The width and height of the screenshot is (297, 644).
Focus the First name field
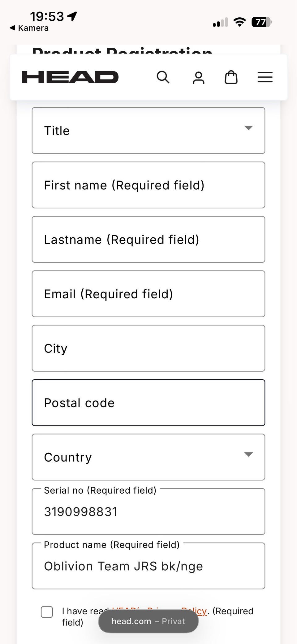148,185
